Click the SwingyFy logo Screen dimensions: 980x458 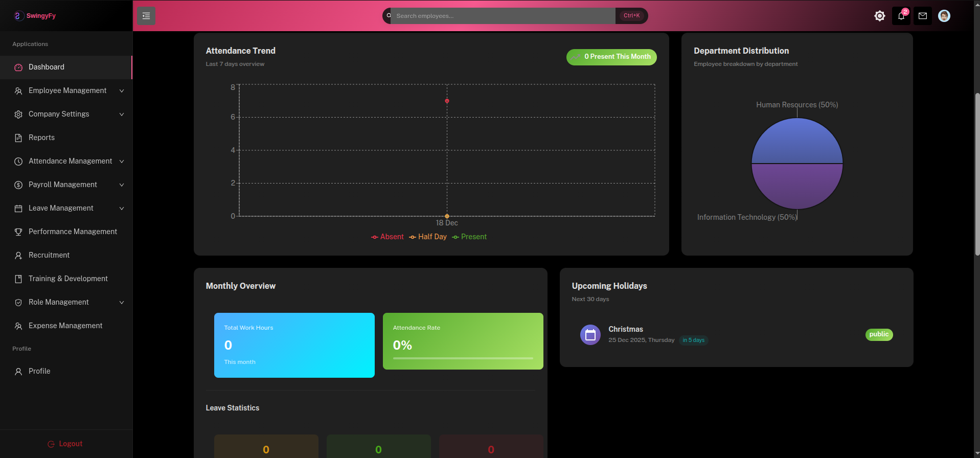(35, 16)
